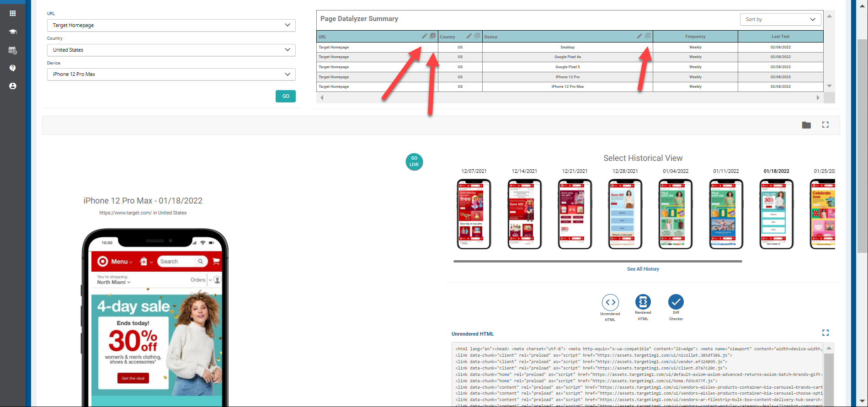Open the graduation cap training icon
The width and height of the screenshot is (868, 407).
(13, 32)
